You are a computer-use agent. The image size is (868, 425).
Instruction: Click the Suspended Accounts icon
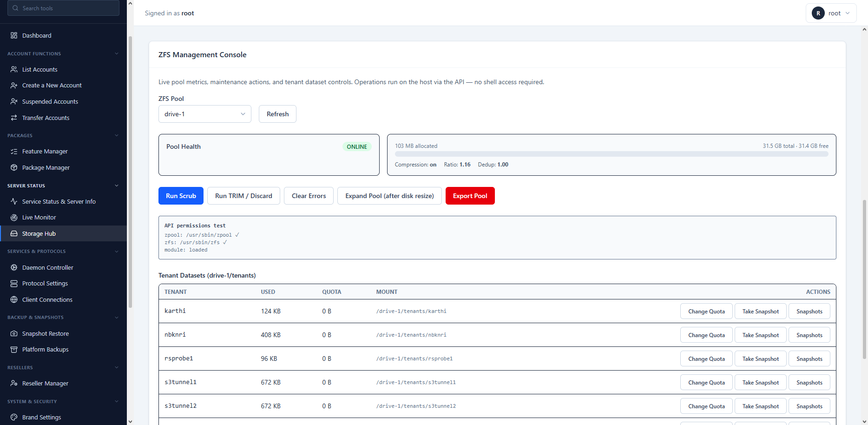(x=14, y=101)
